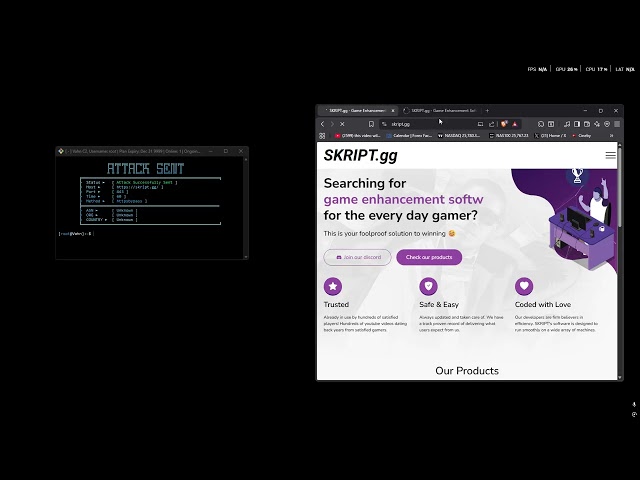Close the first SKRIPT.gg tab

pyautogui.click(x=393, y=111)
